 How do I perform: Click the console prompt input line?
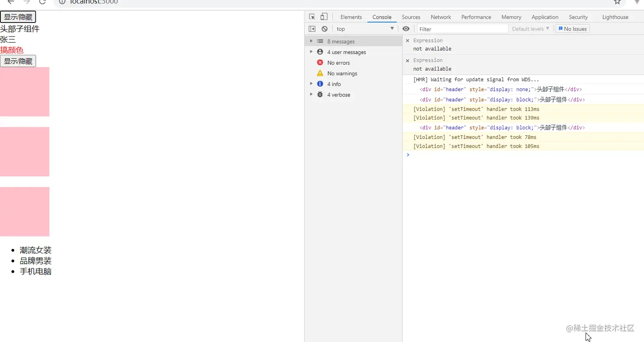point(523,155)
